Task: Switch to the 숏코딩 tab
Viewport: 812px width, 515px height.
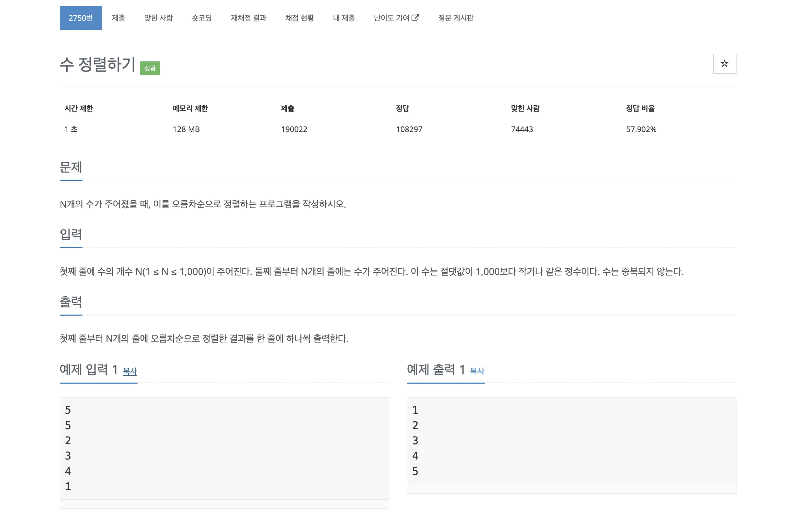Action: 202,18
